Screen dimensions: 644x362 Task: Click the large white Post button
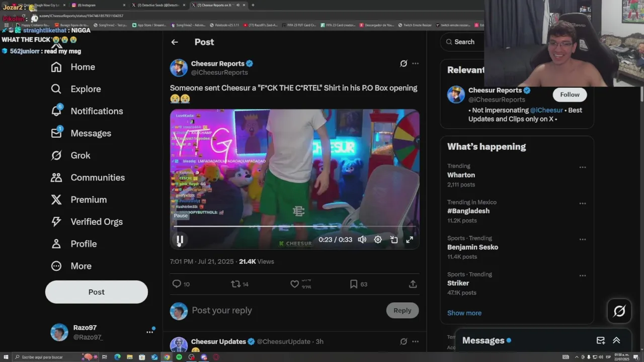[x=97, y=292]
